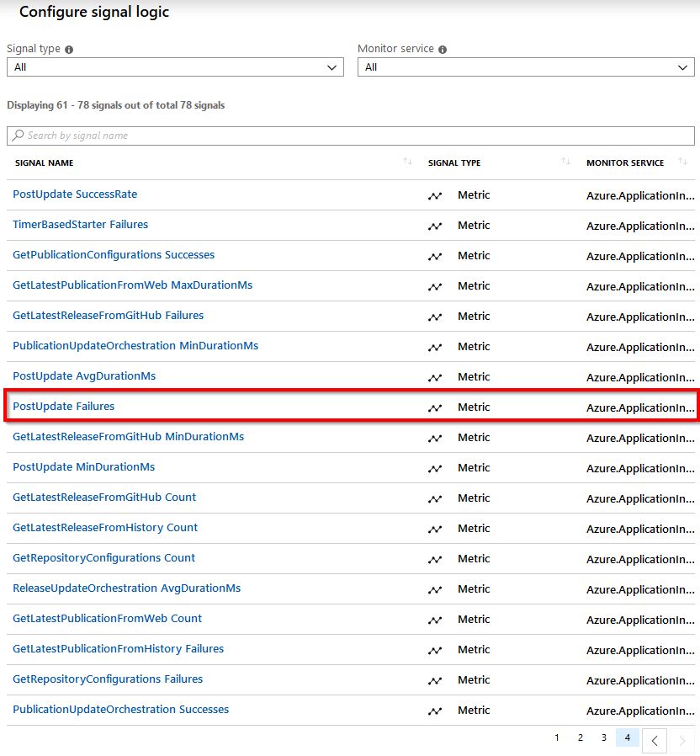Click Azure.ApplicationIn... in PublicationUpdateOrchestration Successes row
The height and width of the screenshot is (756, 700).
[640, 711]
